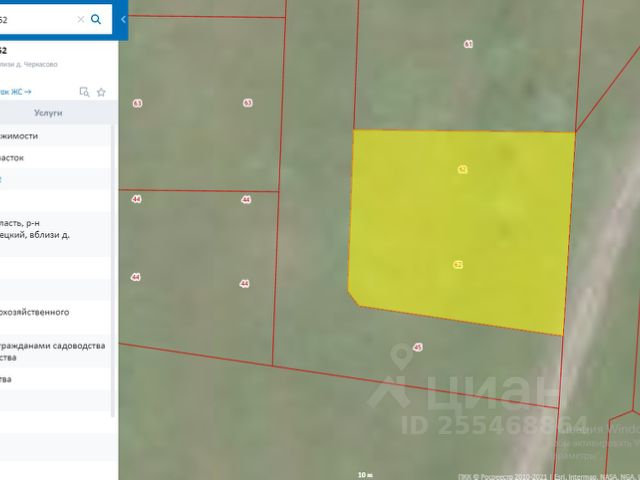This screenshot has width=640, height=480.
Task: Switch to the Услуги tab
Action: [x=47, y=114]
